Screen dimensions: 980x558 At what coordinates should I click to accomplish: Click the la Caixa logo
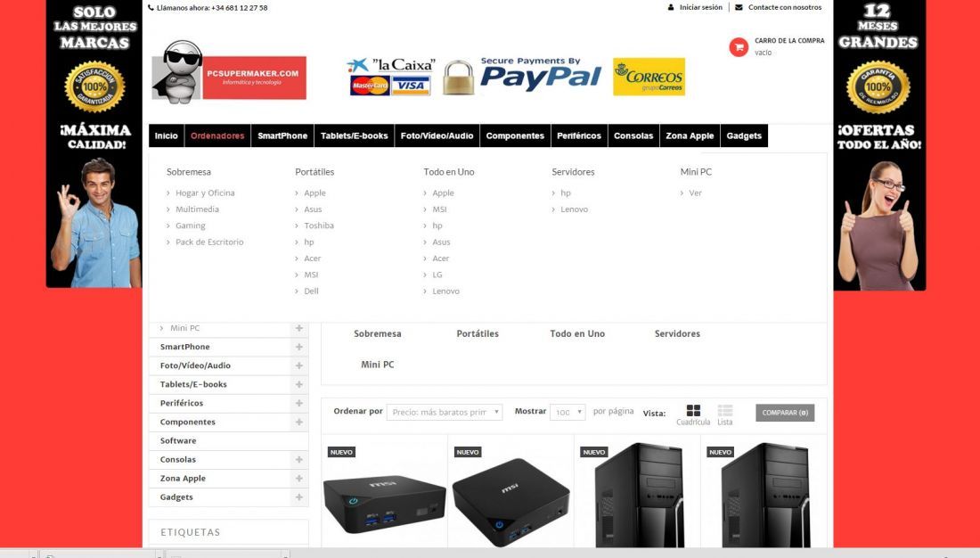tap(391, 65)
